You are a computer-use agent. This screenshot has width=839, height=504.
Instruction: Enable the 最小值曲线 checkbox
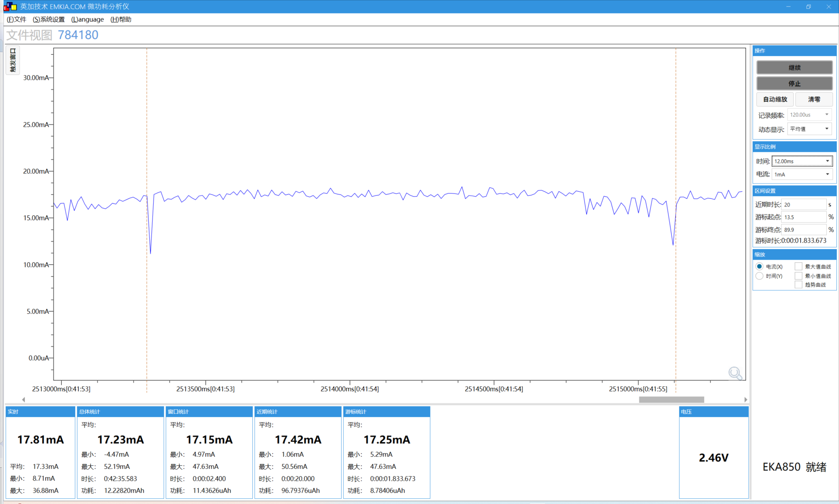pos(799,276)
